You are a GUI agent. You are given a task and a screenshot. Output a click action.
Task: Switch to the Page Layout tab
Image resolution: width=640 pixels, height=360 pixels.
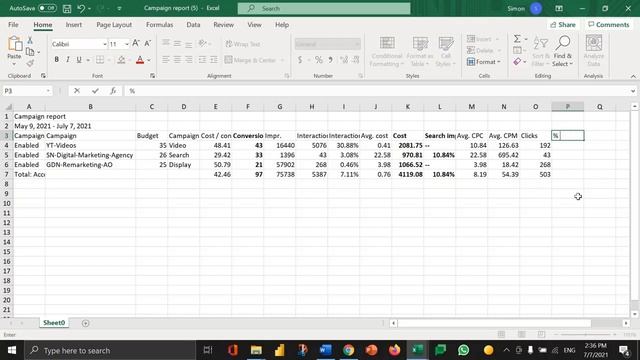(114, 25)
